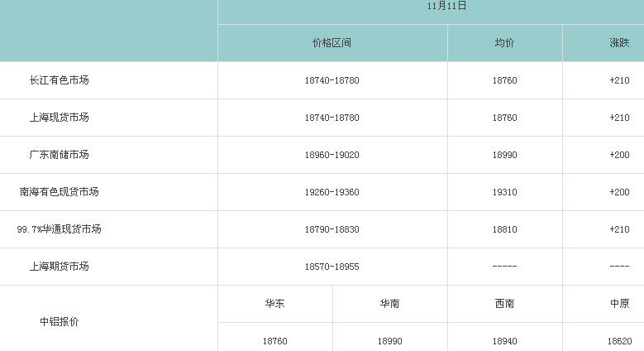Screen dimensions: 644x351
Task: Click the 价格区间 column header
Action: coord(332,43)
